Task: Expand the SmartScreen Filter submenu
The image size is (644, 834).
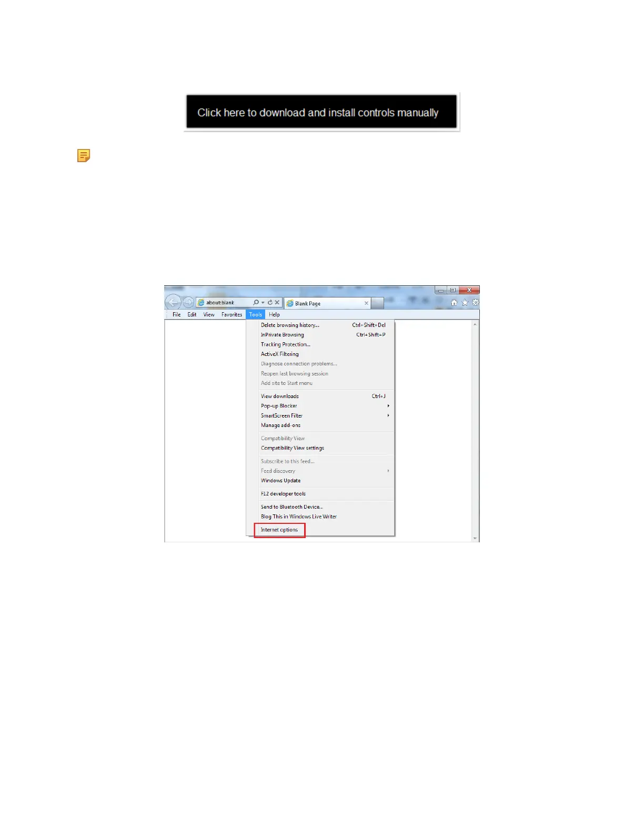Action: (388, 415)
